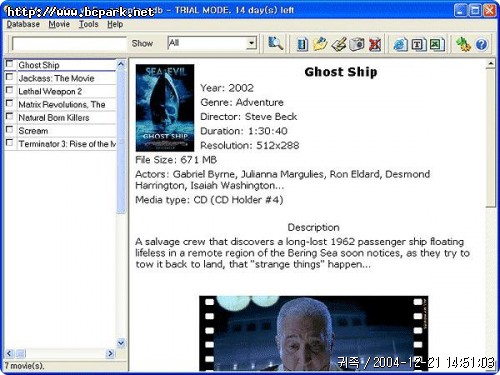500x375 pixels.
Task: Tick the Natural Born Killers checkbox
Action: click(10, 116)
